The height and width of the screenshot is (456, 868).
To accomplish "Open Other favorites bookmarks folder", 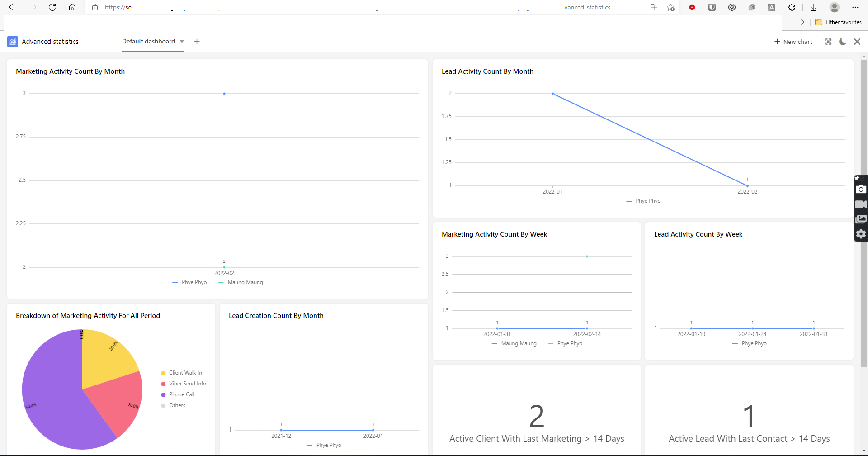I will point(839,22).
